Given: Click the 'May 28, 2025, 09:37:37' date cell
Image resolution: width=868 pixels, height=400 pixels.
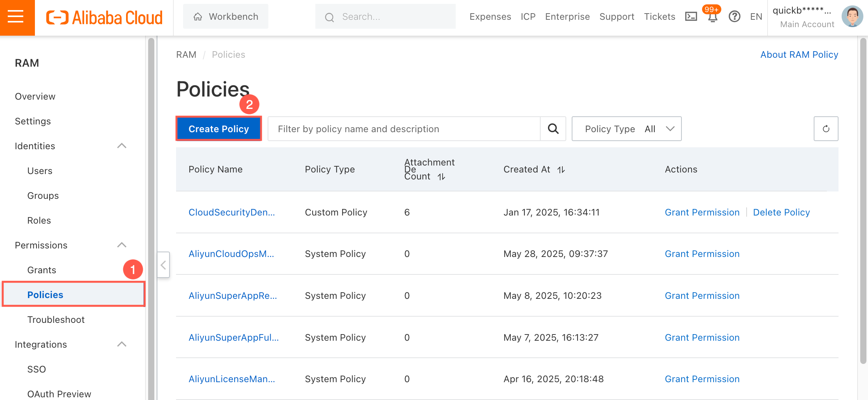Looking at the screenshot, I should coord(555,254).
